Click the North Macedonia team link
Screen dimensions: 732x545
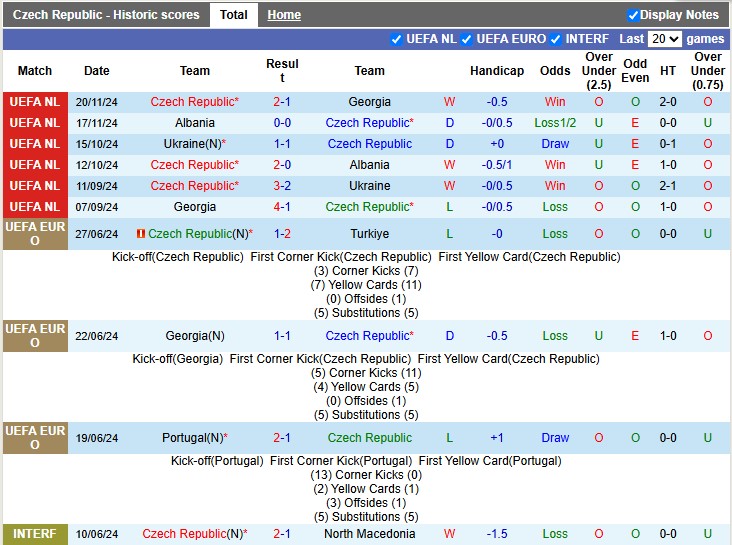369,534
